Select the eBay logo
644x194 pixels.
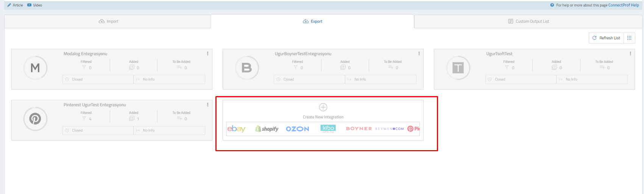236,129
